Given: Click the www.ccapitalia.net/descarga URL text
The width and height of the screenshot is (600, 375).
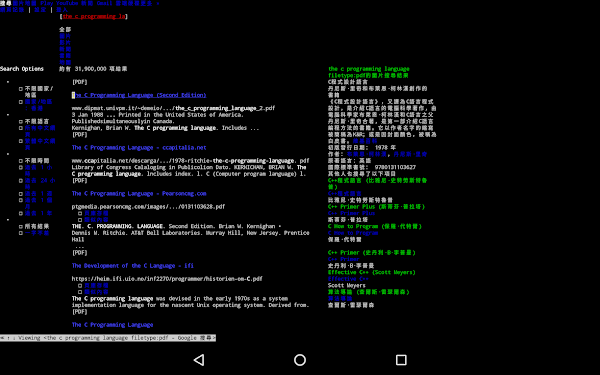Looking at the screenshot, I should coord(191,161).
